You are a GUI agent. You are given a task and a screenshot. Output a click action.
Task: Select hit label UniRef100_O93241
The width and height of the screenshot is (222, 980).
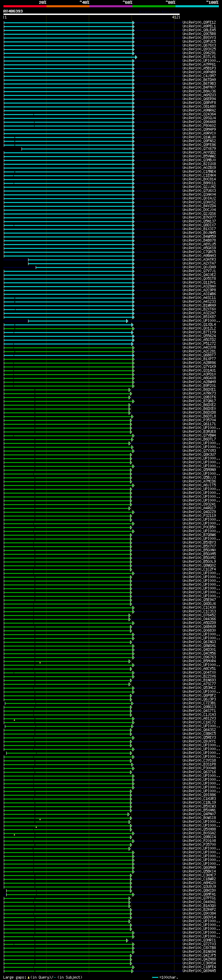coord(199,504)
